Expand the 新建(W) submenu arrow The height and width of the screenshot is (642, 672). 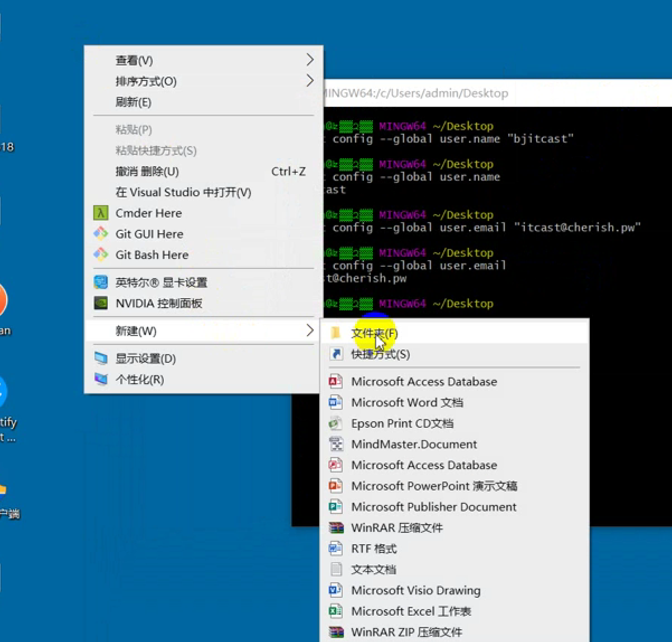[310, 331]
